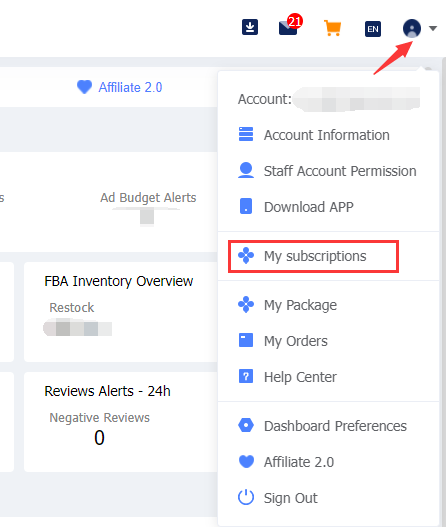This screenshot has height=527, width=446.
Task: Collapse the profile menu dropdown arrow
Action: [x=433, y=29]
